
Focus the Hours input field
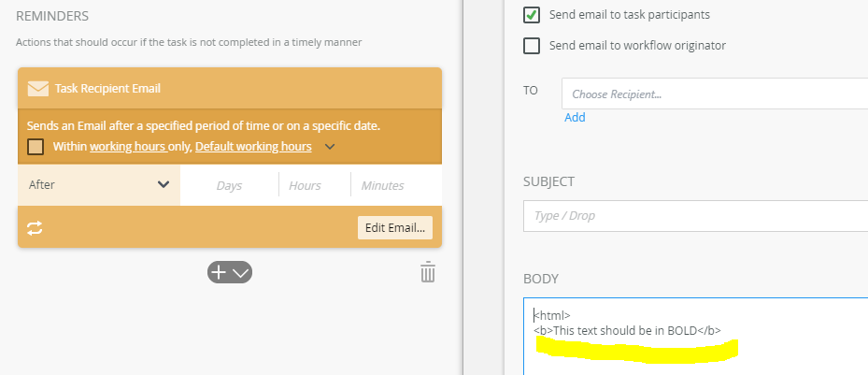pyautogui.click(x=315, y=185)
